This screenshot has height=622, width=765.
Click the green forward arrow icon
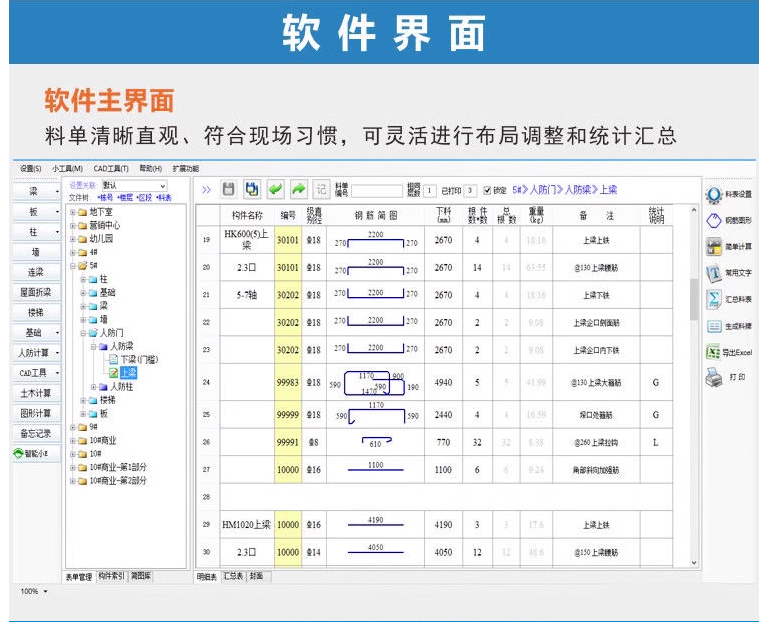tap(298, 189)
